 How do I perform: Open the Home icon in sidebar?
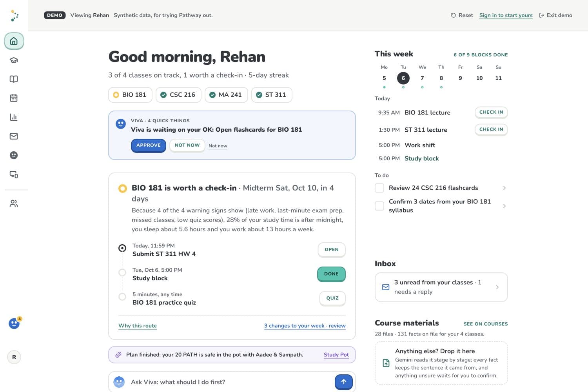tap(14, 41)
